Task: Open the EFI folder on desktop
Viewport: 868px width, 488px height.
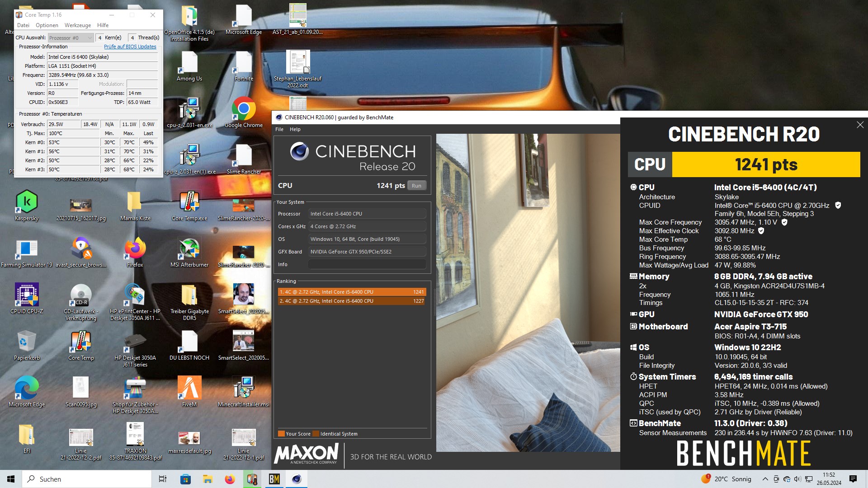Action: (x=27, y=438)
